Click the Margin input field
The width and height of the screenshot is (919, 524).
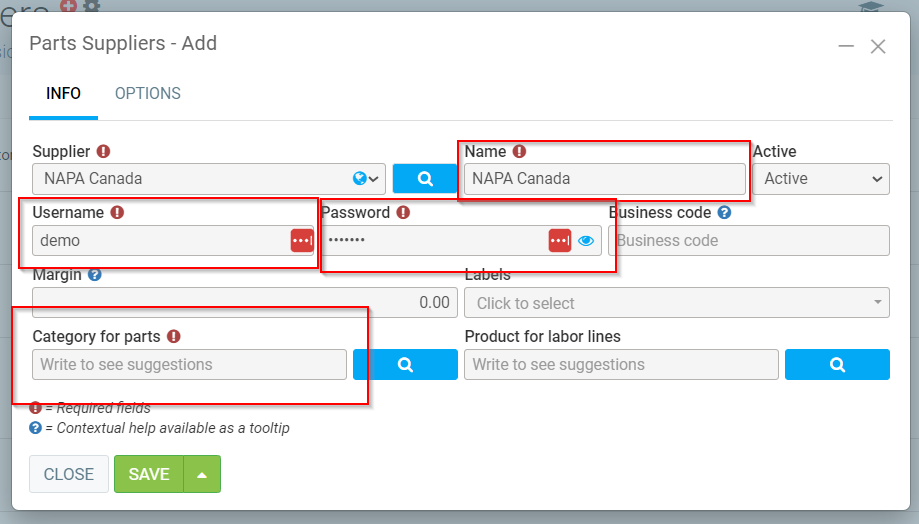pos(245,303)
